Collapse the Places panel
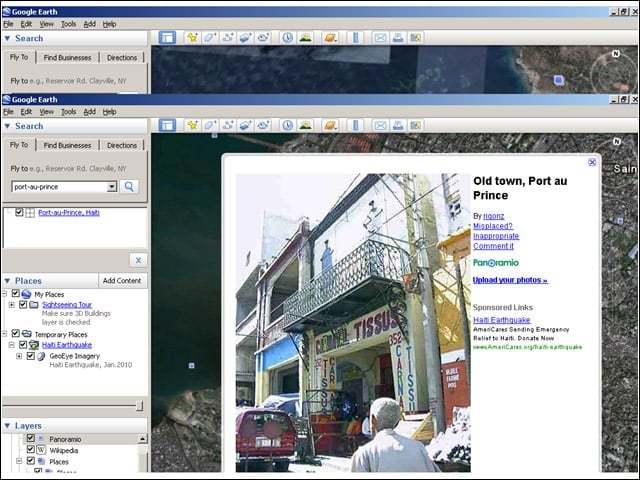The width and height of the screenshot is (640, 480). coord(7,281)
